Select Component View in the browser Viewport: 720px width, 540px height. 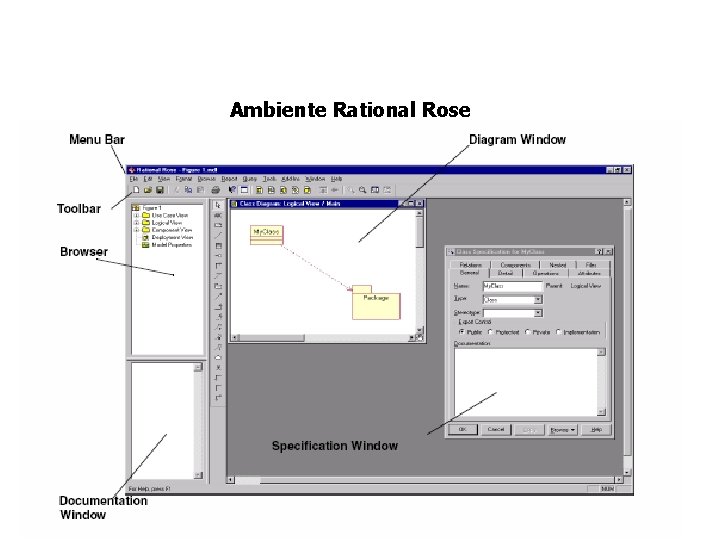(x=172, y=230)
